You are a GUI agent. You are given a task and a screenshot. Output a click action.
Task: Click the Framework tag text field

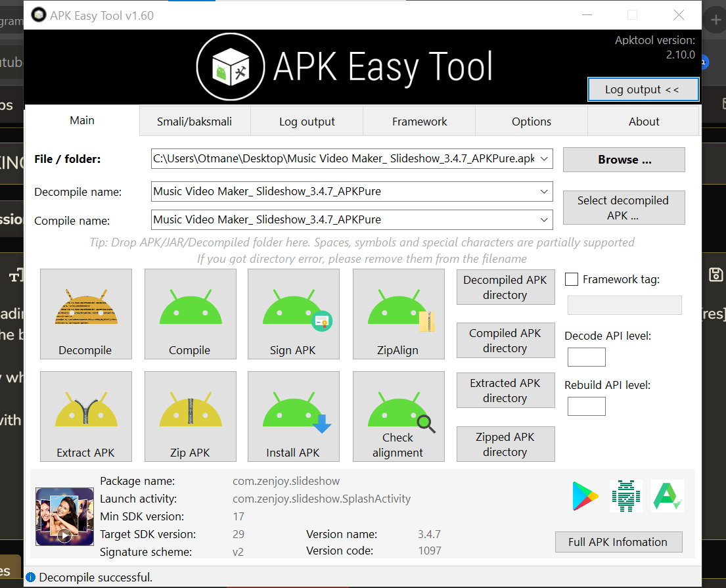[625, 305]
